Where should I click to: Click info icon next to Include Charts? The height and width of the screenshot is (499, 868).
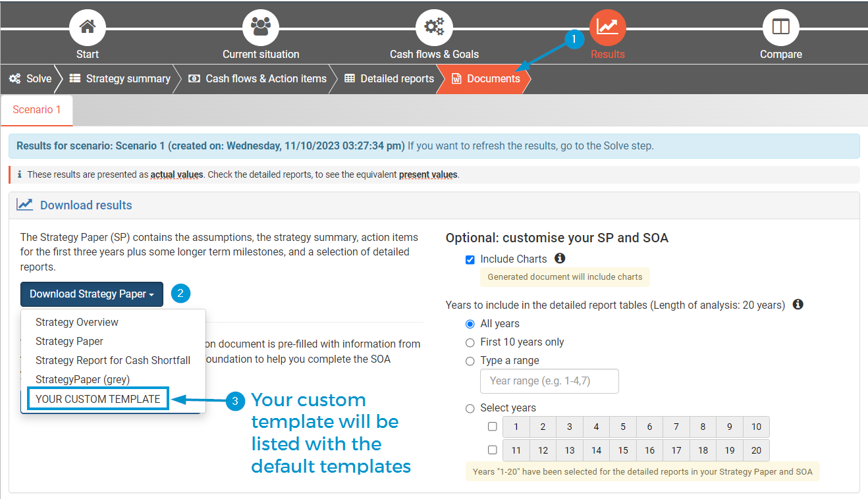pos(560,259)
